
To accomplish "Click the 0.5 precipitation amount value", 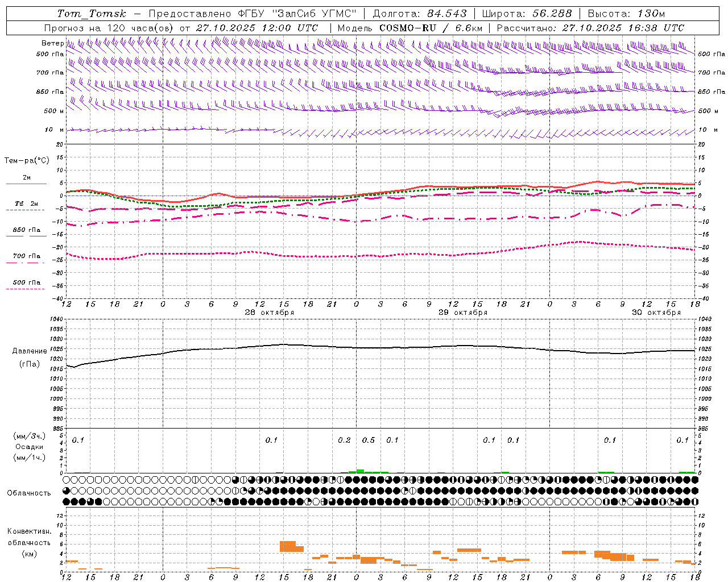I will coord(369,440).
